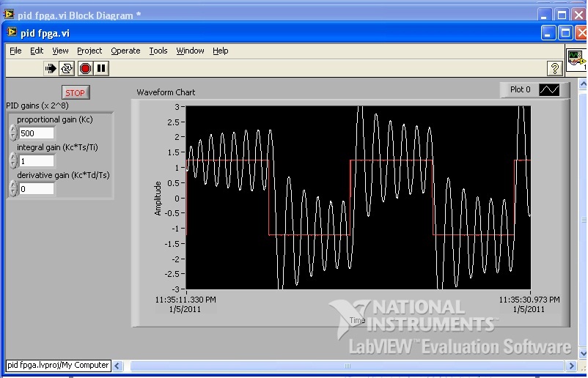The width and height of the screenshot is (588, 378).
Task: Click the red STOP button
Action: [x=76, y=92]
